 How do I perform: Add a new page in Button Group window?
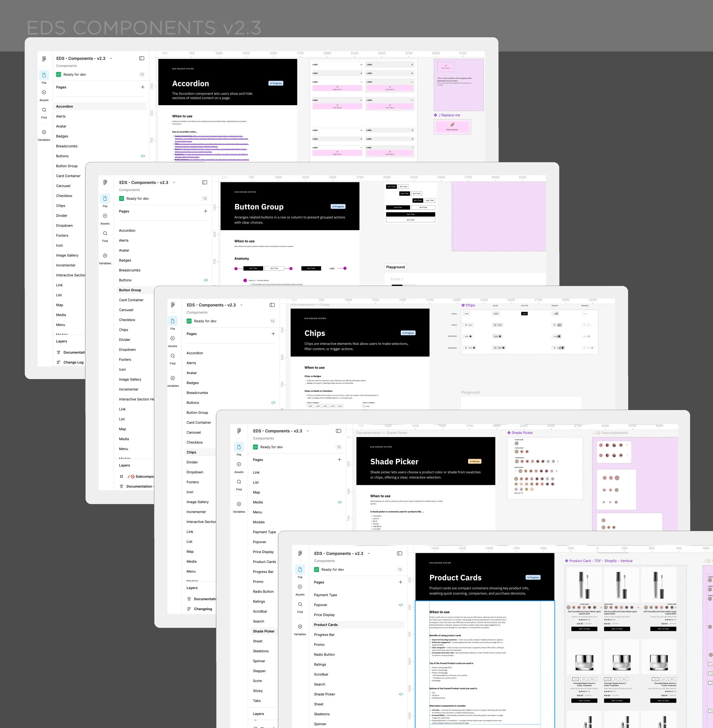[206, 211]
